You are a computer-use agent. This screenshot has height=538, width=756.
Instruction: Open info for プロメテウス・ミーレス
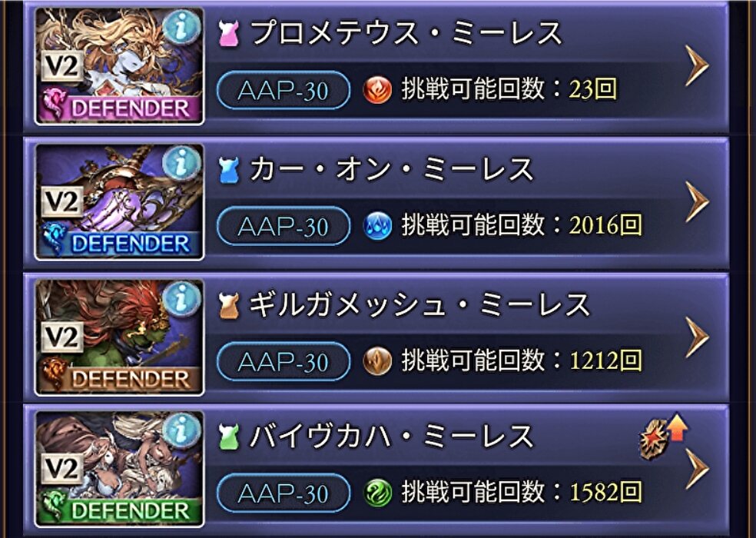coord(181,27)
